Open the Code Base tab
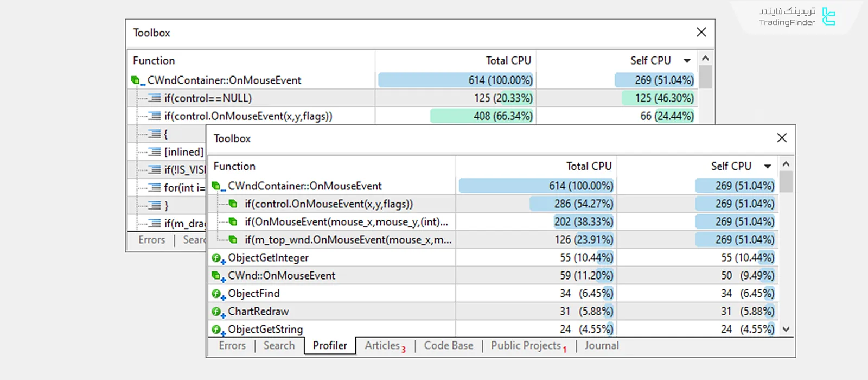This screenshot has width=868, height=380. pyautogui.click(x=448, y=346)
